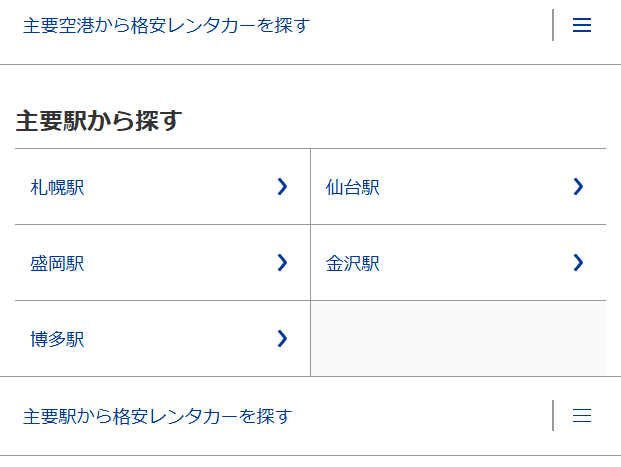621x467 pixels.
Task: Click the vertical divider beside gray hamburger icon
Action: (x=553, y=416)
